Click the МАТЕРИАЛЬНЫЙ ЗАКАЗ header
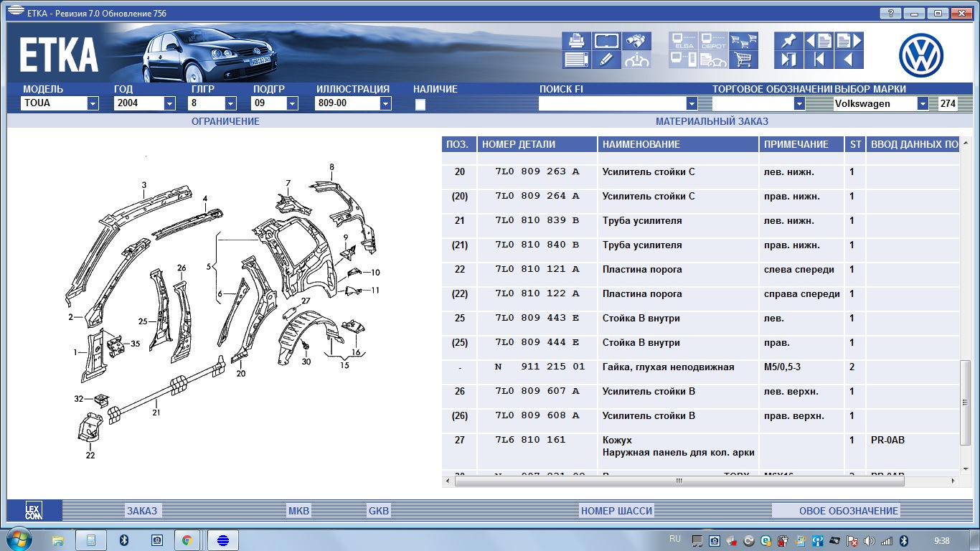 pyautogui.click(x=712, y=121)
